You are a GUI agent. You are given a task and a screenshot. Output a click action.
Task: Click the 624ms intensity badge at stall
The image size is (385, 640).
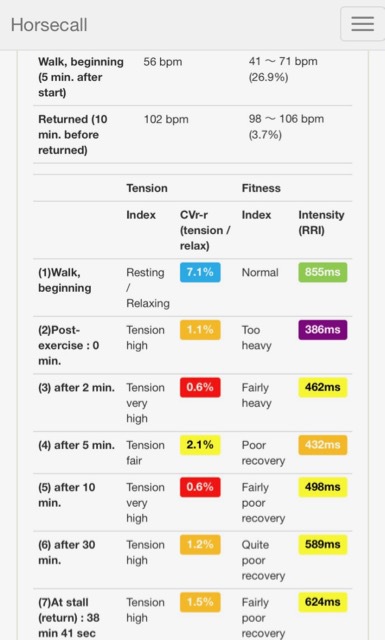323,602
